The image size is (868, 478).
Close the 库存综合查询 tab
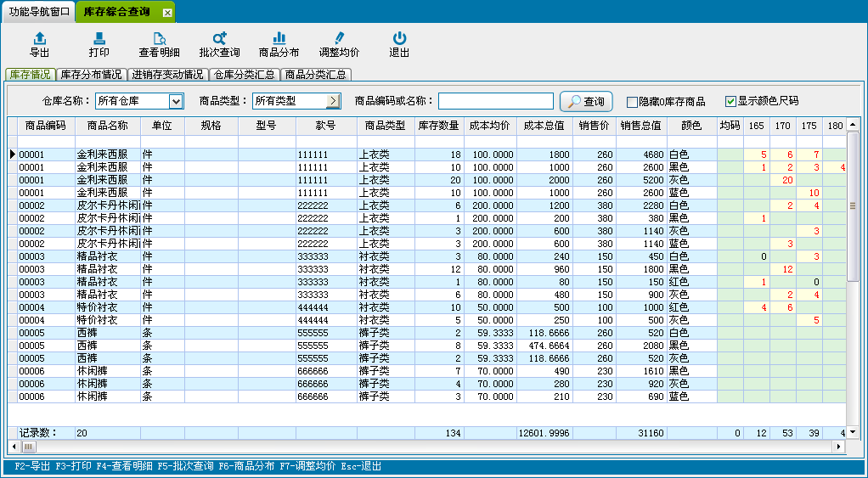click(167, 13)
